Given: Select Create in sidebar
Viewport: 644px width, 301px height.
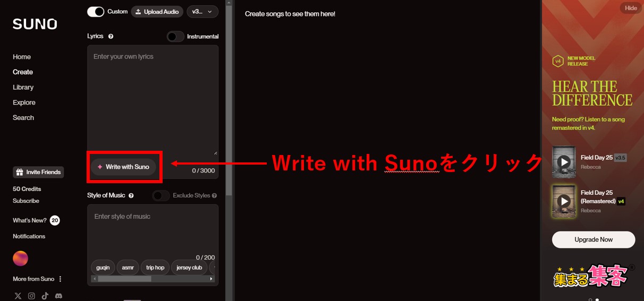Looking at the screenshot, I should point(23,72).
